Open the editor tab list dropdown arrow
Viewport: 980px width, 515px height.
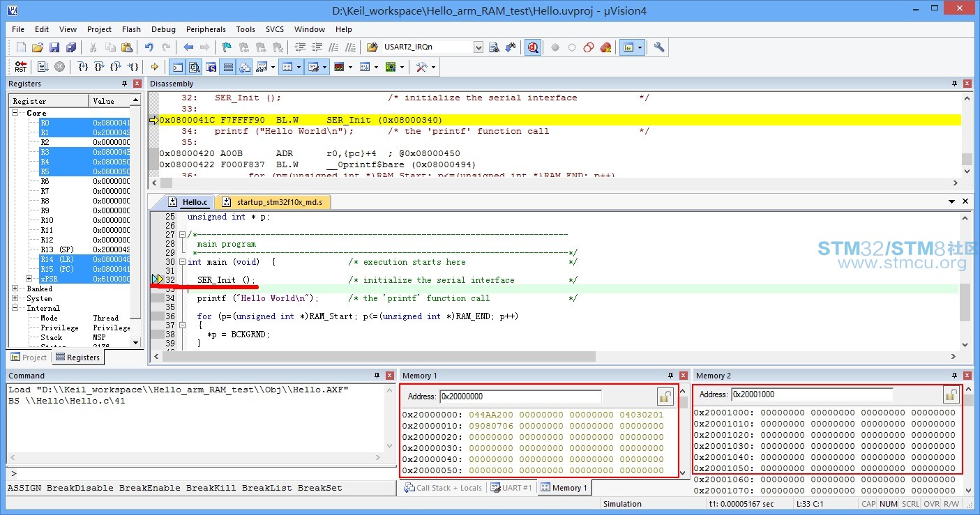[952, 201]
